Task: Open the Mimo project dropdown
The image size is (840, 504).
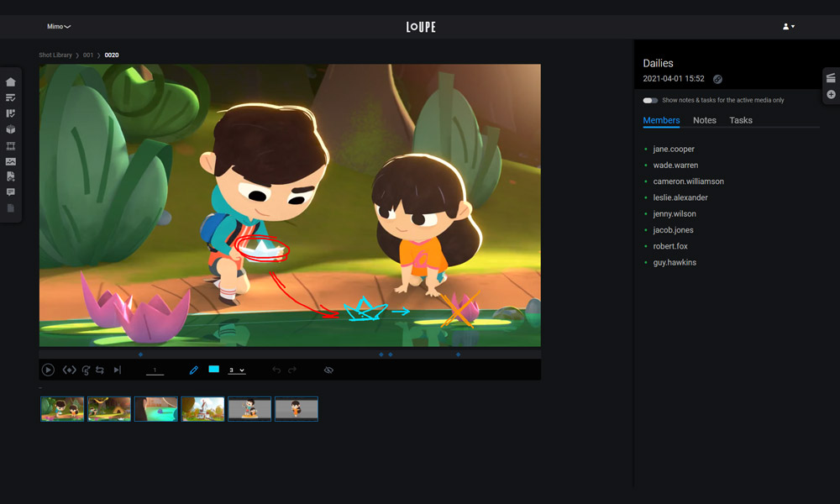Action: point(59,27)
